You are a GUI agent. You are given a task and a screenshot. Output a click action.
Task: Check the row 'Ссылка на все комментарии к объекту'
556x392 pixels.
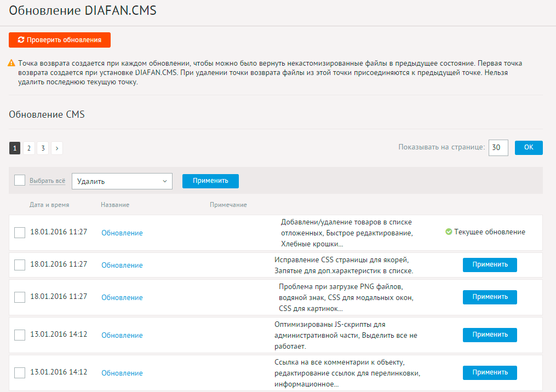(20, 372)
